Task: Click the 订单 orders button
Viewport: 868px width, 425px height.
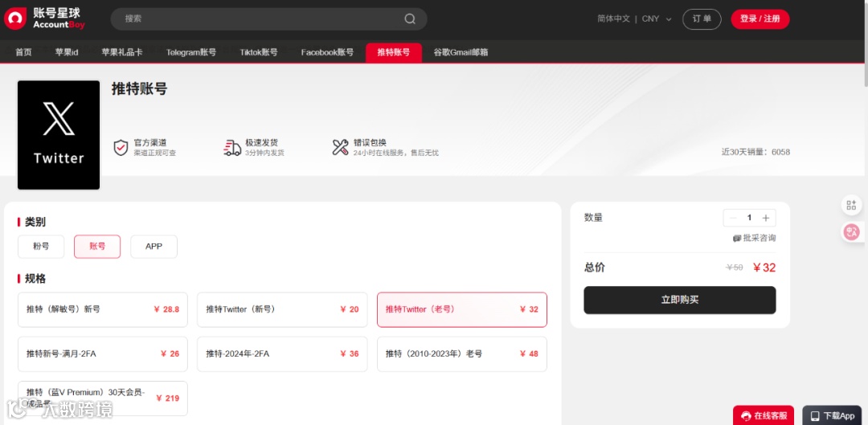Action: [x=702, y=18]
